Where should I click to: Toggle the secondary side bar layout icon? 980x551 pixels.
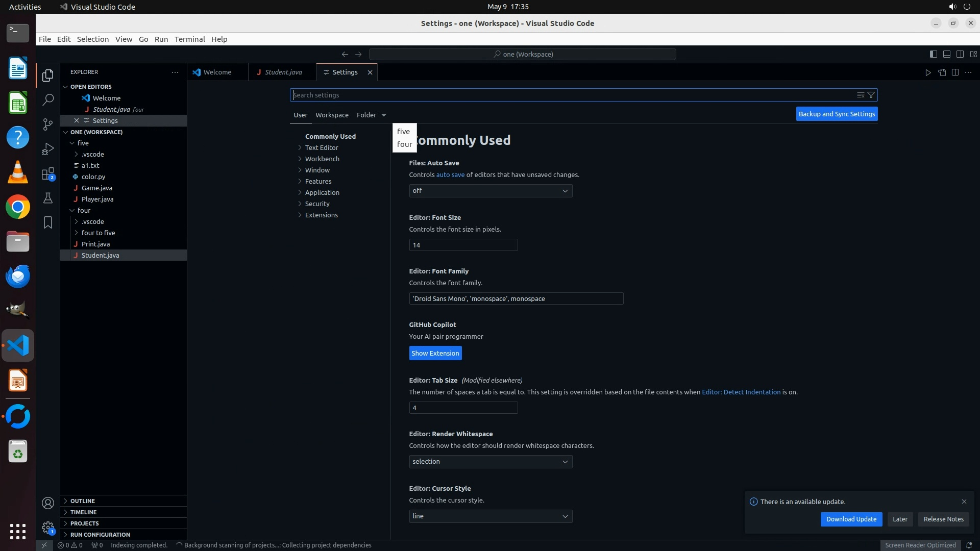pos(960,54)
